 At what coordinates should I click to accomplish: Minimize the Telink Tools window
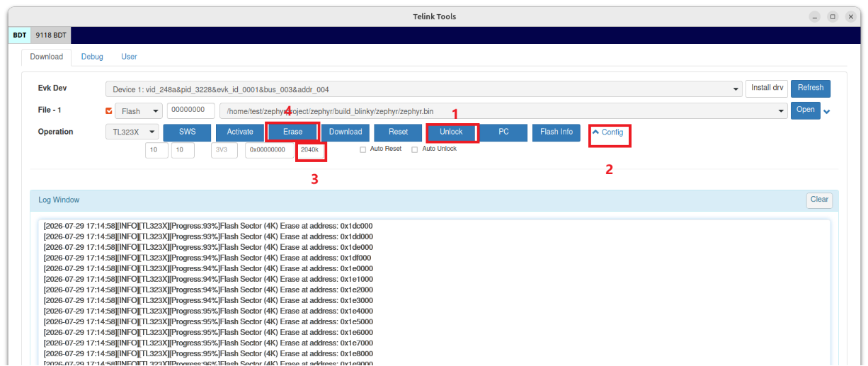point(815,16)
